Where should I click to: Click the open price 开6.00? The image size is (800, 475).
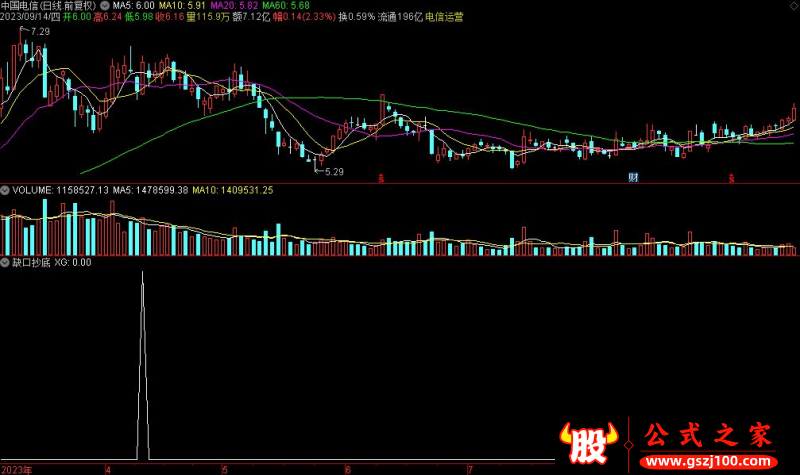tap(77, 17)
